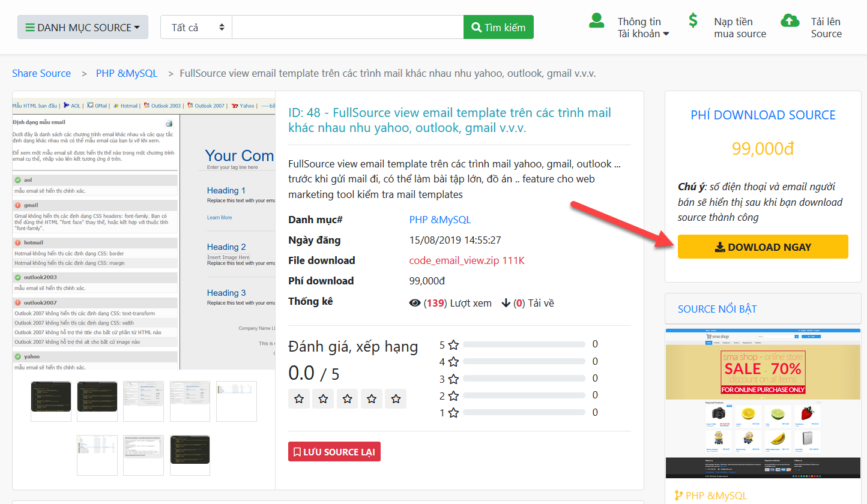Click the (139) Lượt xem count
Screen dimensions: 867x504
click(458, 303)
